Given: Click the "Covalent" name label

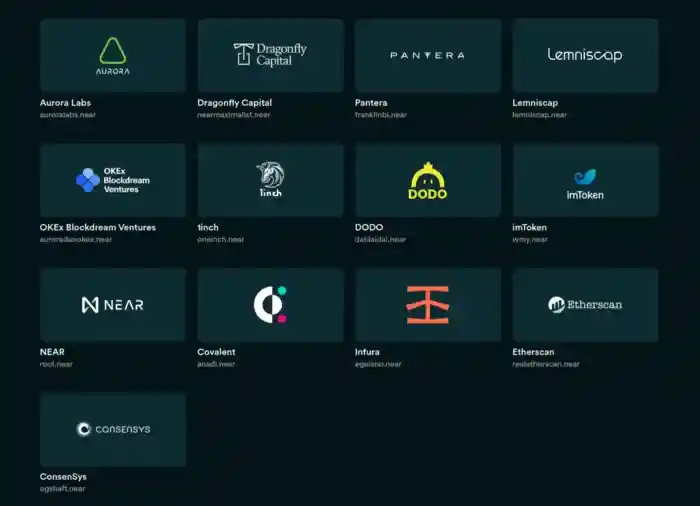Looking at the screenshot, I should point(216,352).
